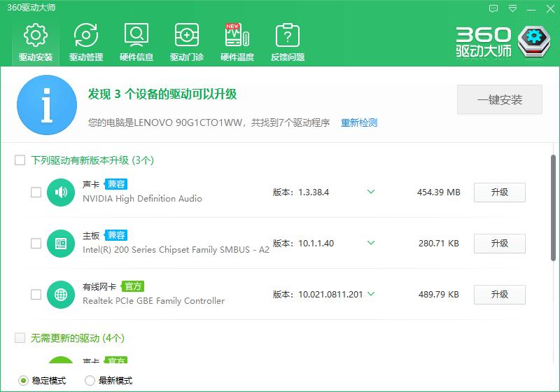Expand version dropdown for NVIDIA audio 1.3.38.4
560x392 pixels.
tap(371, 192)
